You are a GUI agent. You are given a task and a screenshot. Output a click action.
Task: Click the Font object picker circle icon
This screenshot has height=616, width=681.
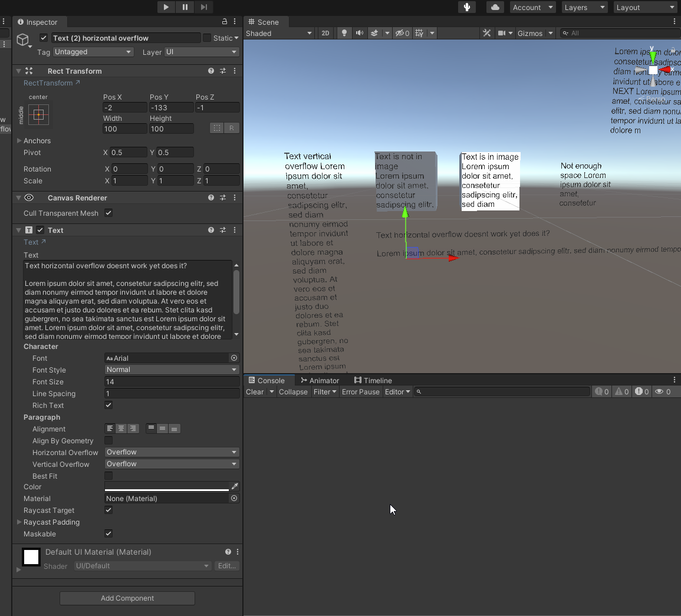pyautogui.click(x=233, y=358)
